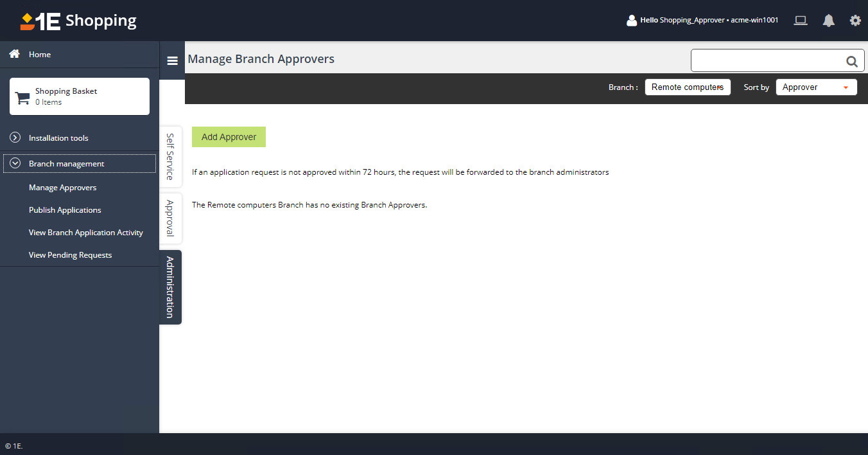Toggle the hamburger menu sidebar button
The image size is (868, 455).
point(172,60)
